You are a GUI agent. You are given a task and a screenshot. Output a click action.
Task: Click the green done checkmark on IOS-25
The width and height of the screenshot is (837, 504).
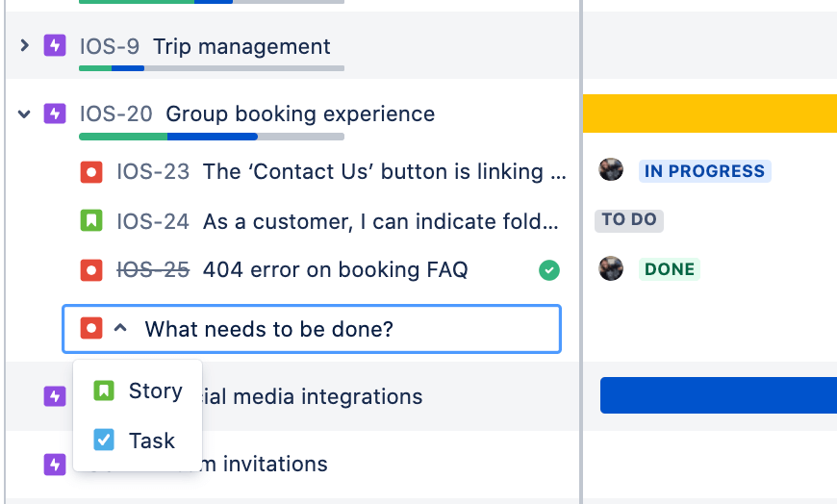coord(548,270)
